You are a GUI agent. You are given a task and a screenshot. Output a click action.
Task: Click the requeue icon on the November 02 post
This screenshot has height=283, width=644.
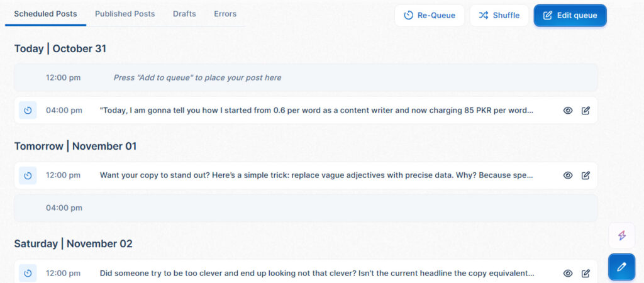pyautogui.click(x=28, y=273)
